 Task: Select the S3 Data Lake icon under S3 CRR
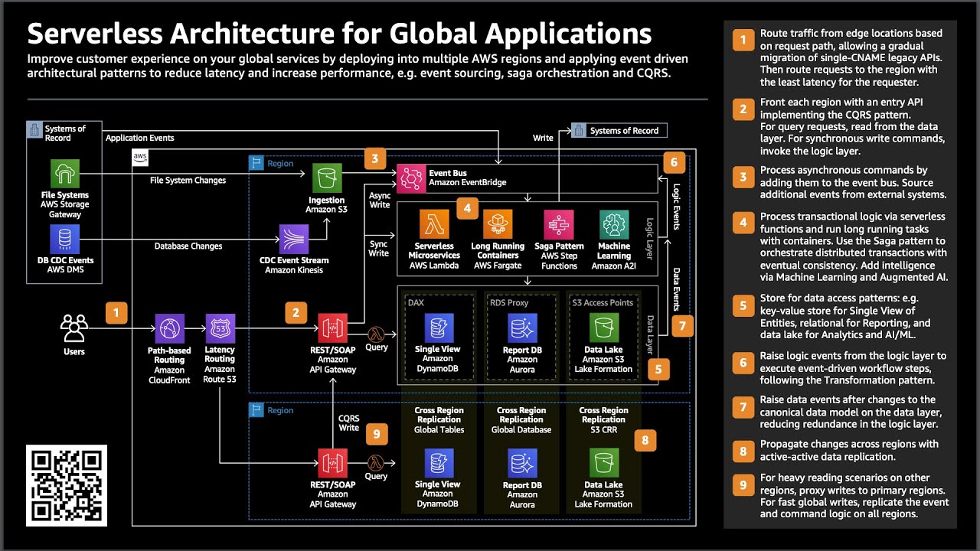pos(603,464)
